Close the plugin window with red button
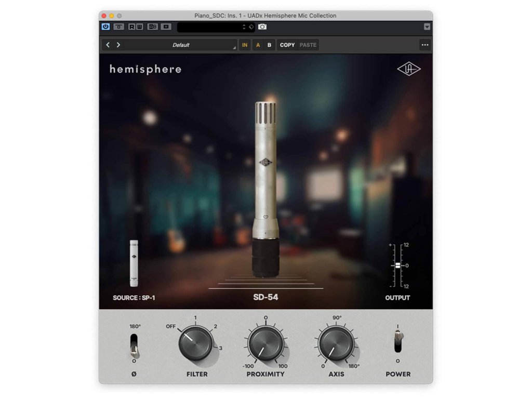The image size is (532, 399). (x=104, y=16)
